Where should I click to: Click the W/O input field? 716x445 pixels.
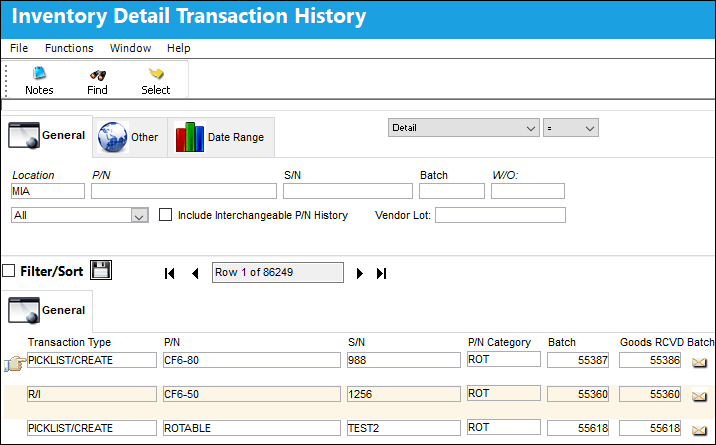coord(528,191)
